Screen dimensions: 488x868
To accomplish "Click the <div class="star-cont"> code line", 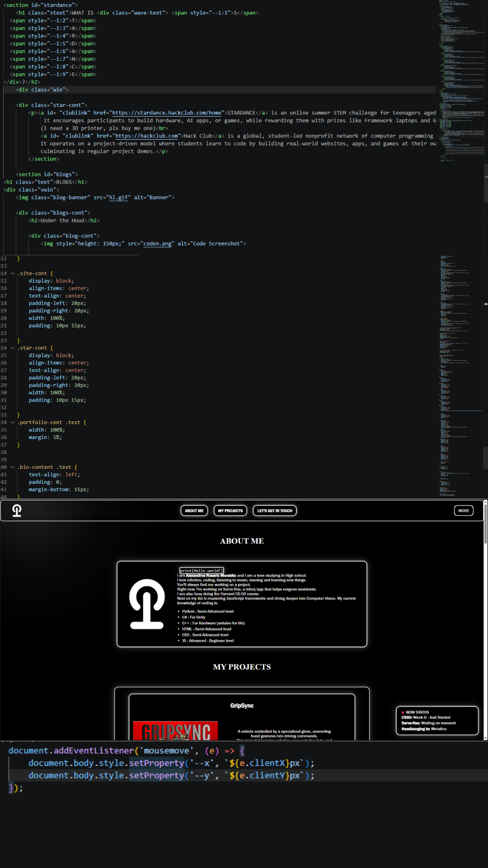I will pos(52,105).
